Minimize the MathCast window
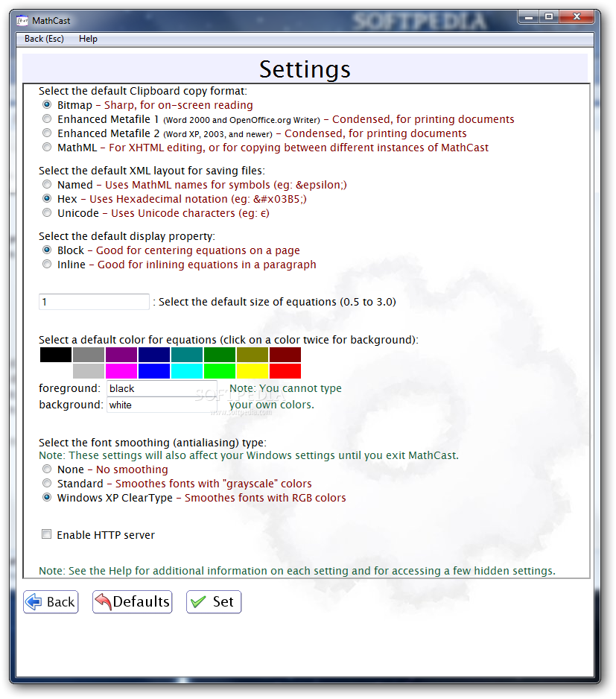Image resolution: width=616 pixels, height=699 pixels. (529, 17)
